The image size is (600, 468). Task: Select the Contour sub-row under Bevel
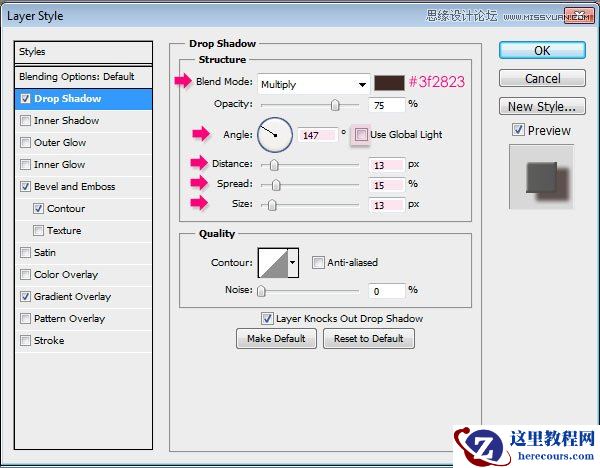coord(83,209)
